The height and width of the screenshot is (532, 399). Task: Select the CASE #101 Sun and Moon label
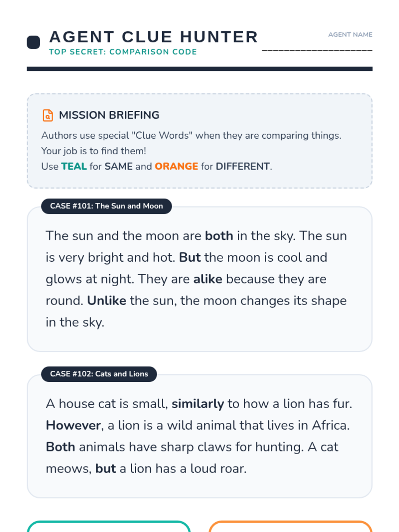106,206
